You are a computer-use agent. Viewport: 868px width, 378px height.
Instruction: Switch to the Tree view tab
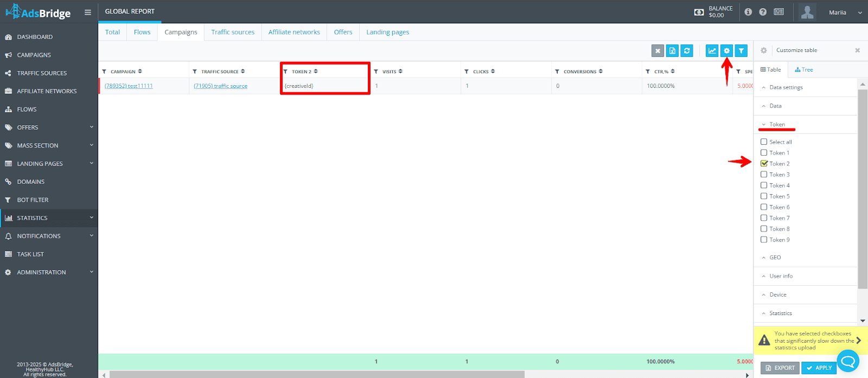coord(803,69)
